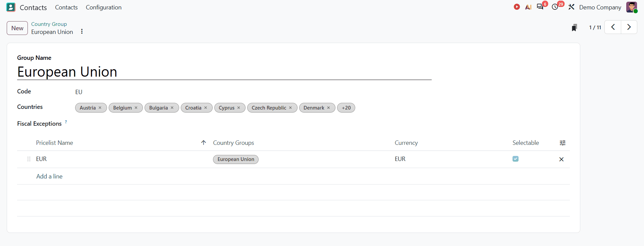Open the user avatar menu
Screen dimensions: 644x246
[x=632, y=7]
